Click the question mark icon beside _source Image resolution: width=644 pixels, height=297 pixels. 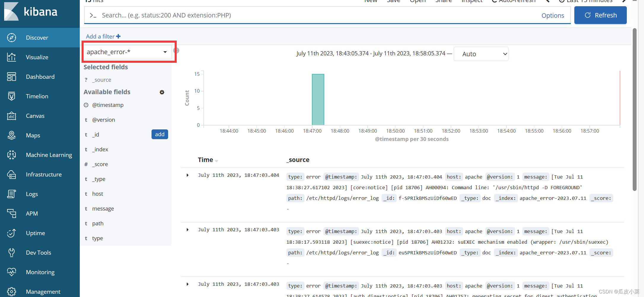coord(86,80)
